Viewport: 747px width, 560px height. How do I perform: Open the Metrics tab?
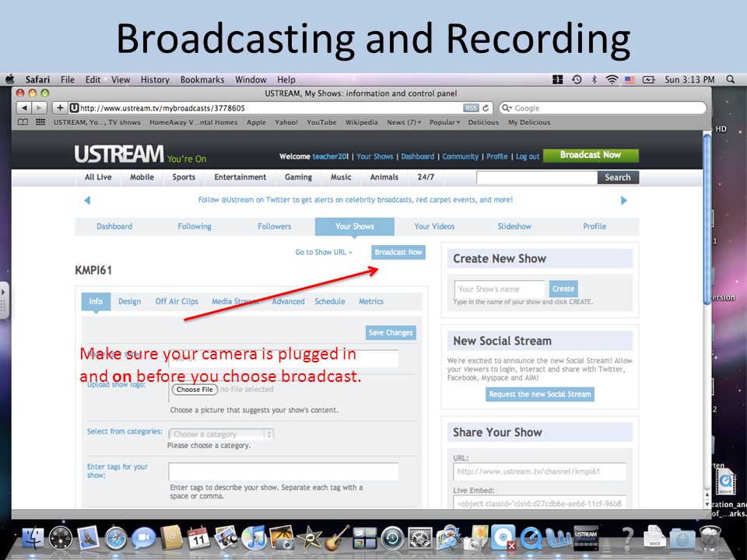pyautogui.click(x=370, y=302)
